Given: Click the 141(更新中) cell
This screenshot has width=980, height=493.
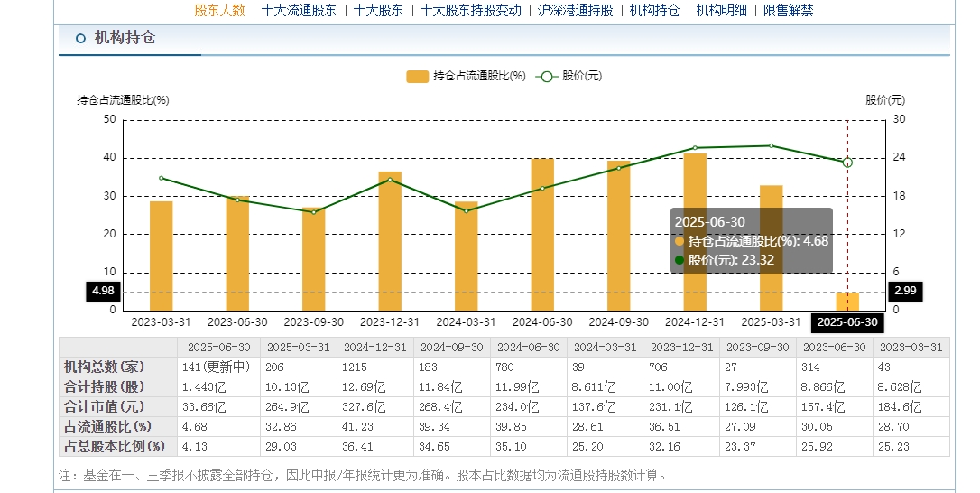Looking at the screenshot, I should point(218,367).
